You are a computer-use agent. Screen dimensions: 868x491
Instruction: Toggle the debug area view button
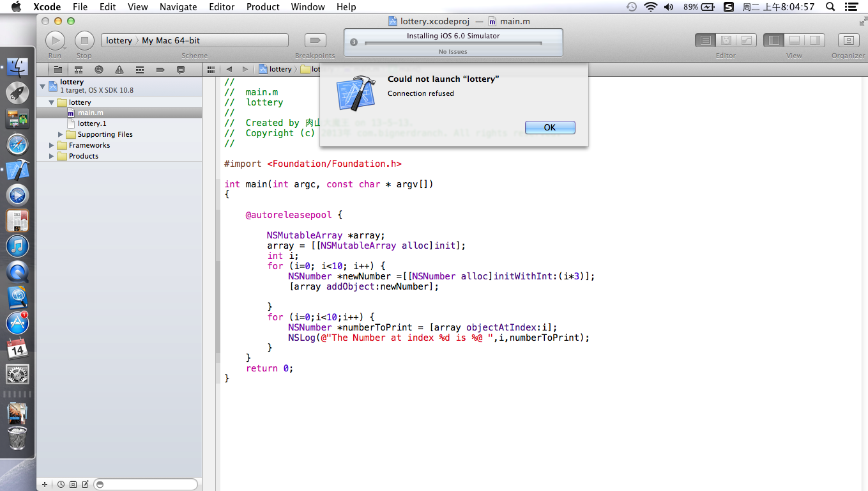(795, 40)
